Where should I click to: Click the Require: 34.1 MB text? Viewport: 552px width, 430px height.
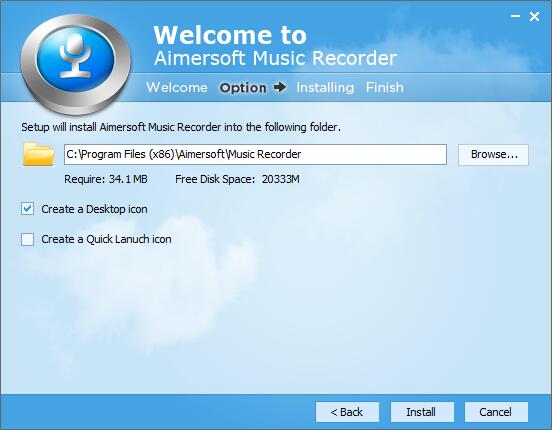(x=106, y=179)
